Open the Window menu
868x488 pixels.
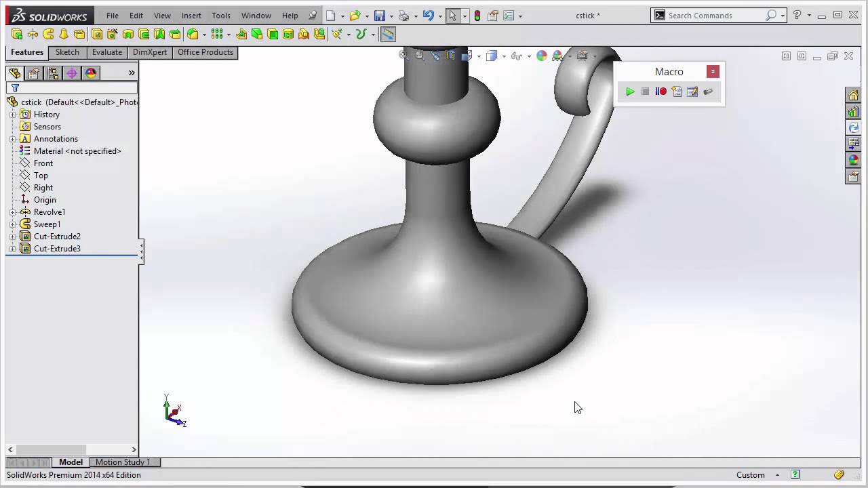tap(256, 16)
